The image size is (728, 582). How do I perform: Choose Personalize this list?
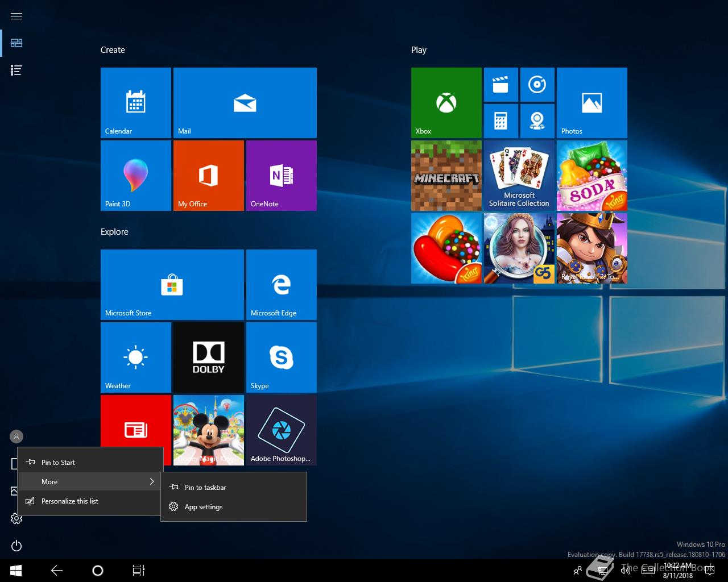(90, 501)
